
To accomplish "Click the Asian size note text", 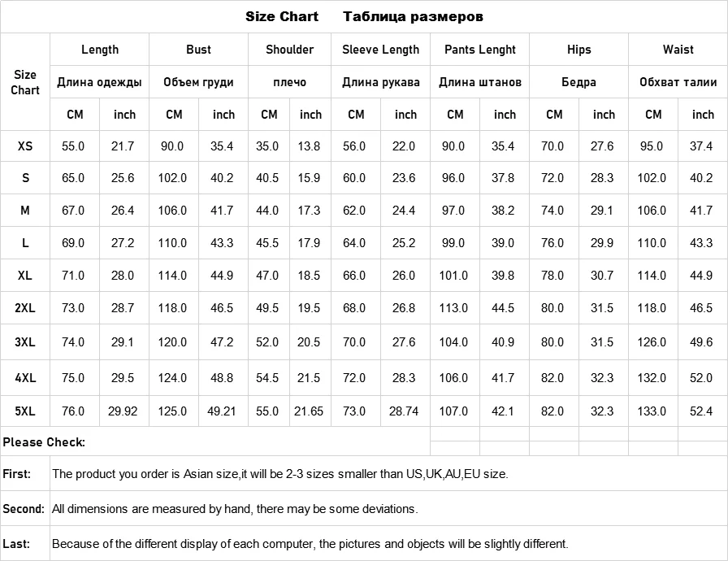I will pos(280,474).
